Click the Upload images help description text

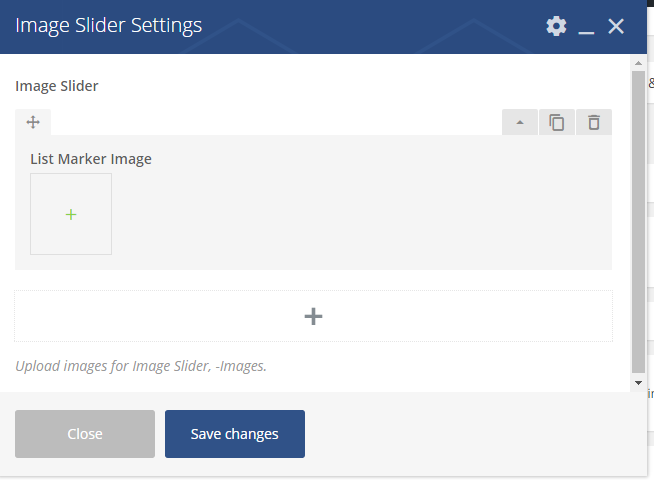click(141, 366)
